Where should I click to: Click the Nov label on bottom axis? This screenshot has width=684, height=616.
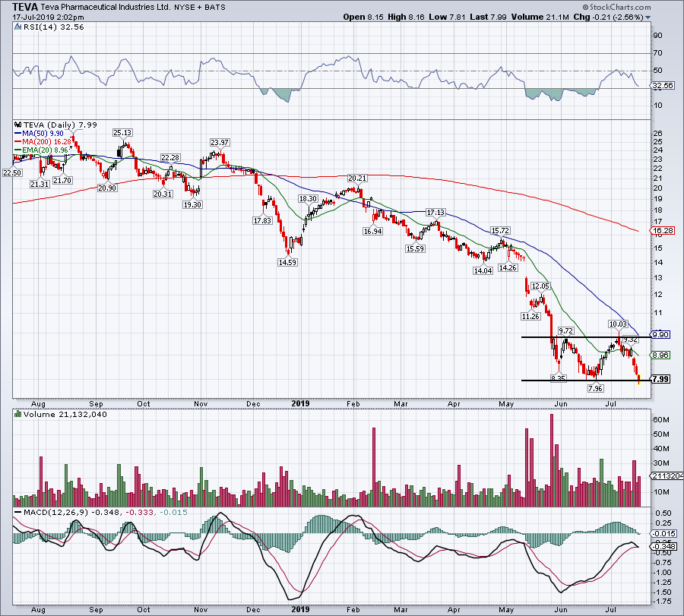[200, 609]
